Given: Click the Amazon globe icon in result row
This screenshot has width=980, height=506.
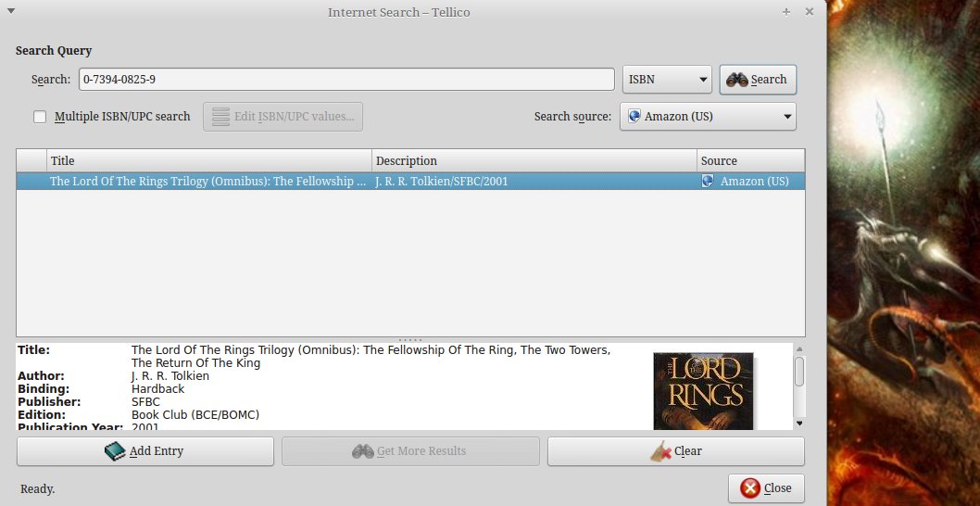Looking at the screenshot, I should [x=707, y=182].
